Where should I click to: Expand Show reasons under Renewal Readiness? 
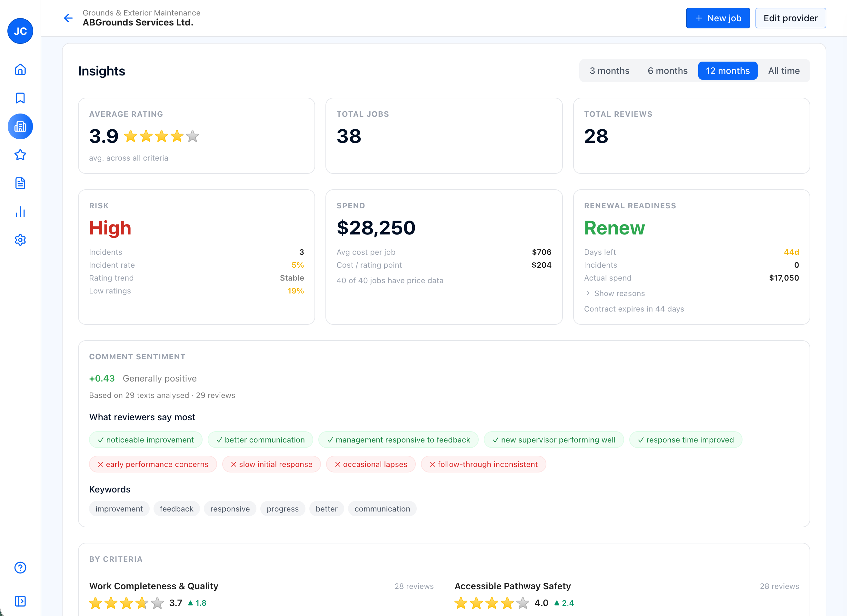point(615,293)
